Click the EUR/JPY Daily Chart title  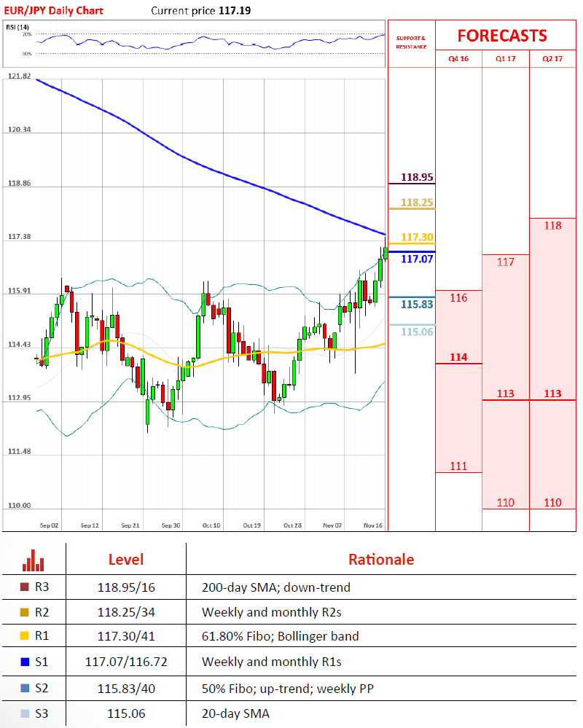click(x=53, y=11)
